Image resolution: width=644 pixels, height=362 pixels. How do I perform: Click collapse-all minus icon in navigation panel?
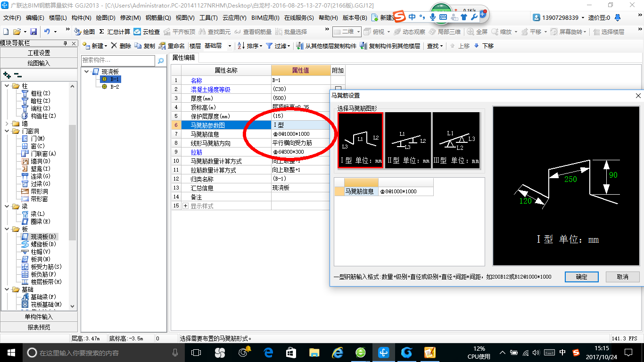point(17,74)
